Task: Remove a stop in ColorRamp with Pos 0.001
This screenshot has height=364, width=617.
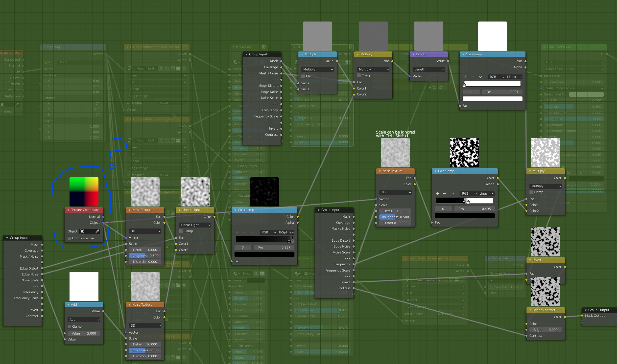Action: tap(473, 77)
